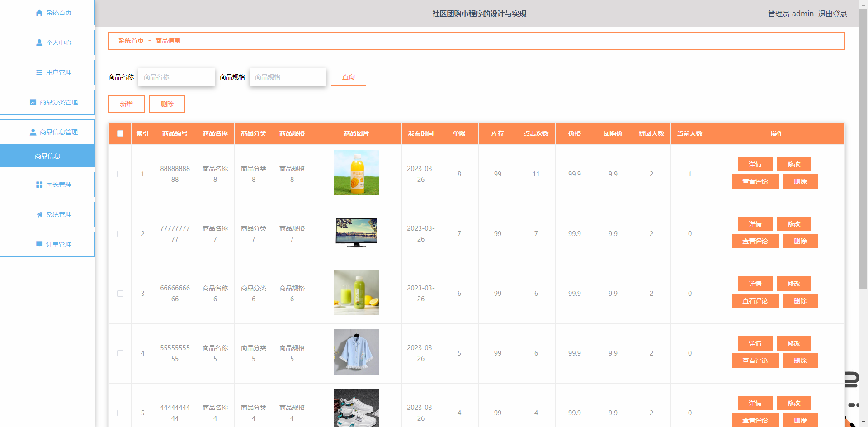Click 退出登录 to log out

click(833, 14)
